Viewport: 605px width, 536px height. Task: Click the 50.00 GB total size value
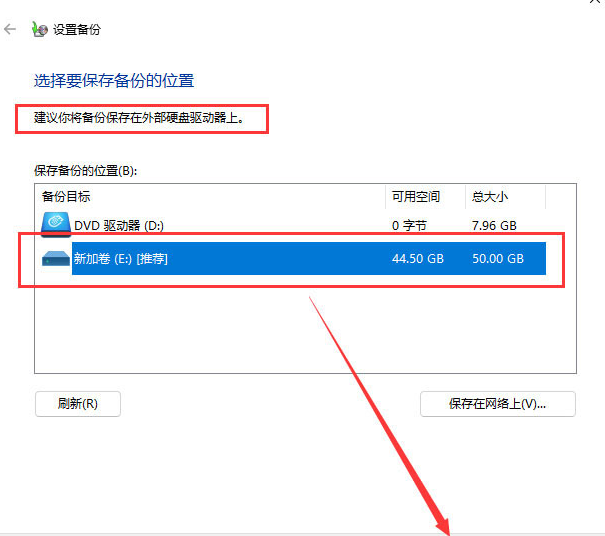tap(498, 259)
